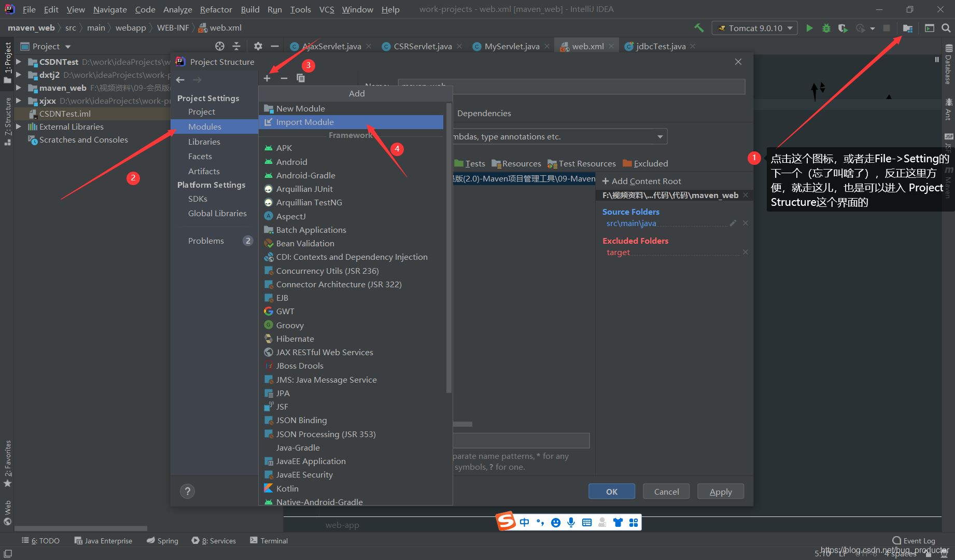
Task: Remove the maven_web content root entry
Action: [x=746, y=195]
